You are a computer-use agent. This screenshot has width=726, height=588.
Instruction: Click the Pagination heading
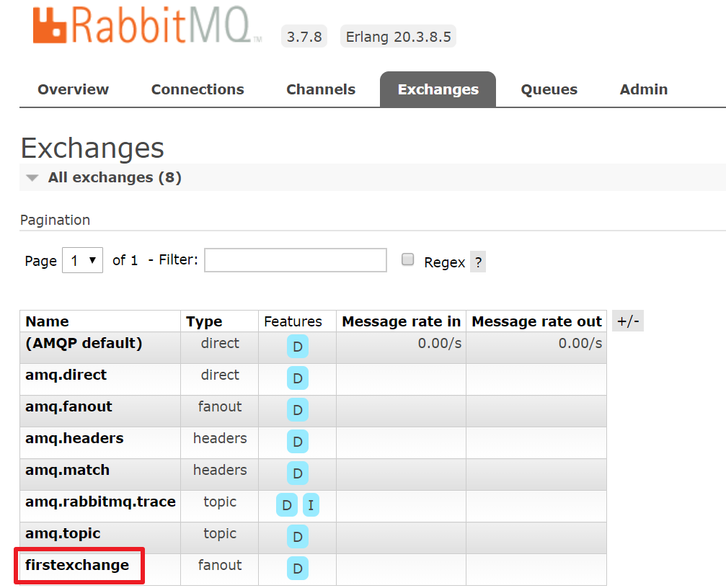click(55, 220)
